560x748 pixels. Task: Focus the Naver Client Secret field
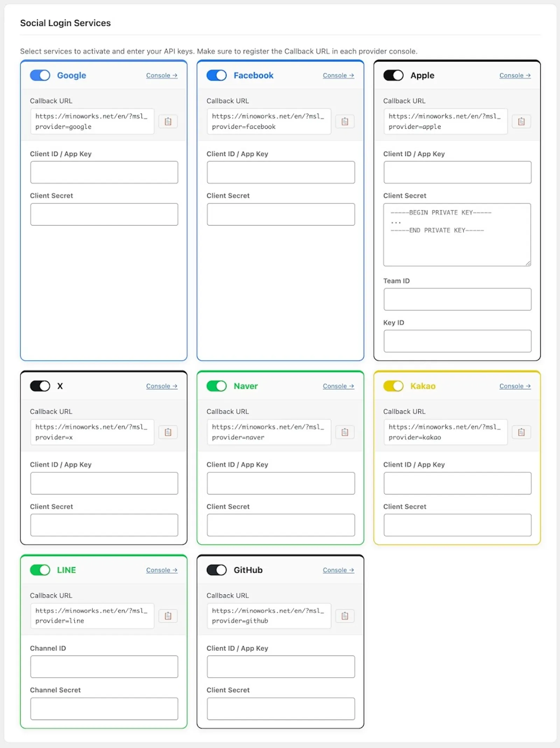281,525
